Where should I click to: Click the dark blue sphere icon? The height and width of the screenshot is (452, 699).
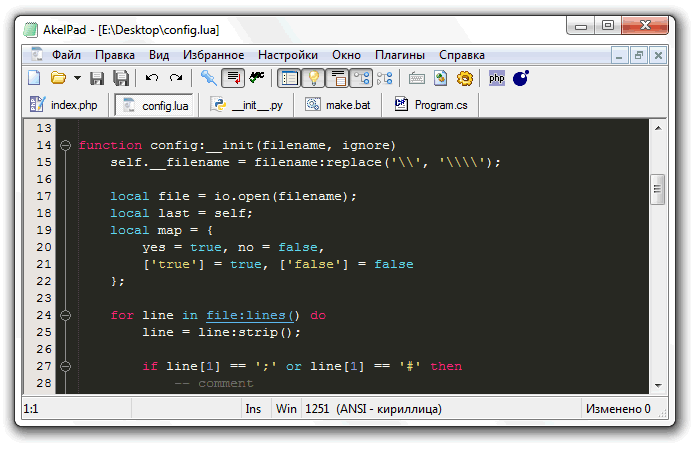click(x=520, y=78)
